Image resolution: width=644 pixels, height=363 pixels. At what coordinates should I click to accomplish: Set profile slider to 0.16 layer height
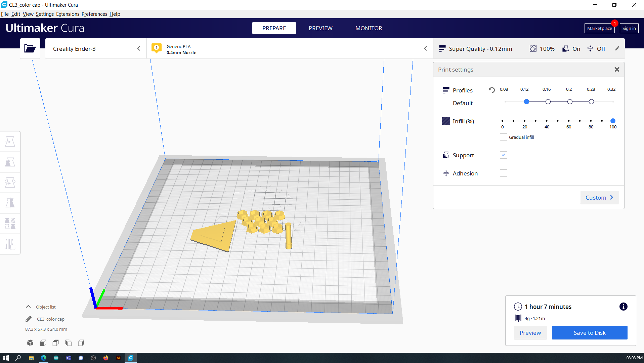tap(548, 102)
